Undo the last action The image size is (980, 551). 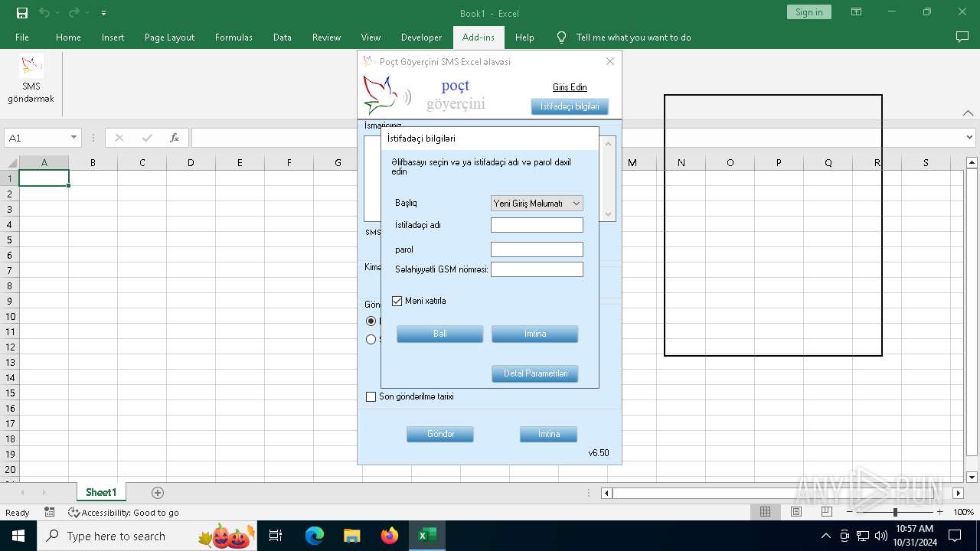click(x=44, y=13)
